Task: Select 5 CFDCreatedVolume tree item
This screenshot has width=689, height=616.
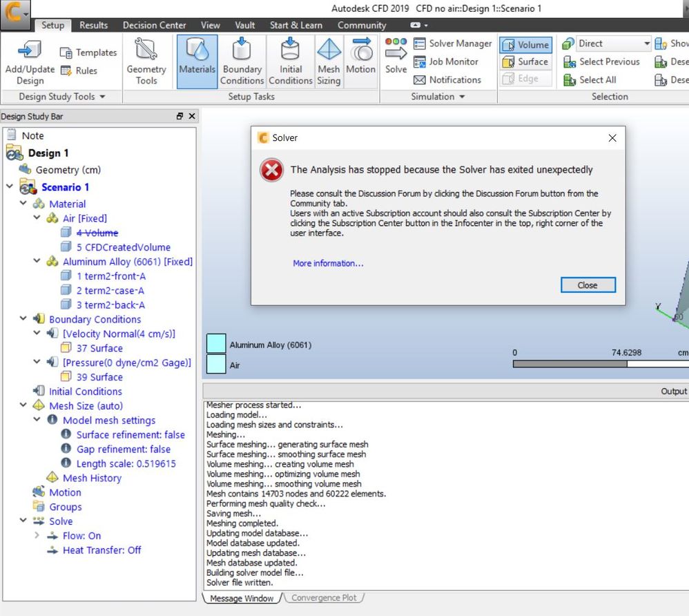Action: (x=123, y=247)
